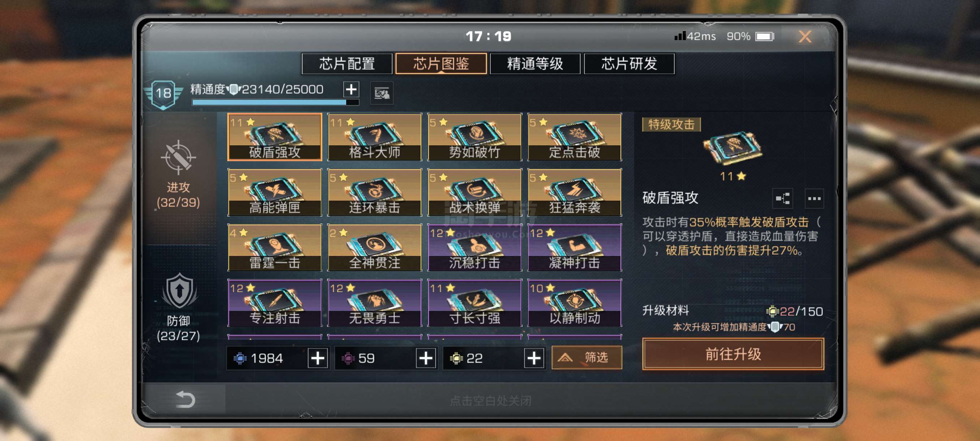
Task: Select the 沉稳打击 chip card
Action: (x=474, y=247)
